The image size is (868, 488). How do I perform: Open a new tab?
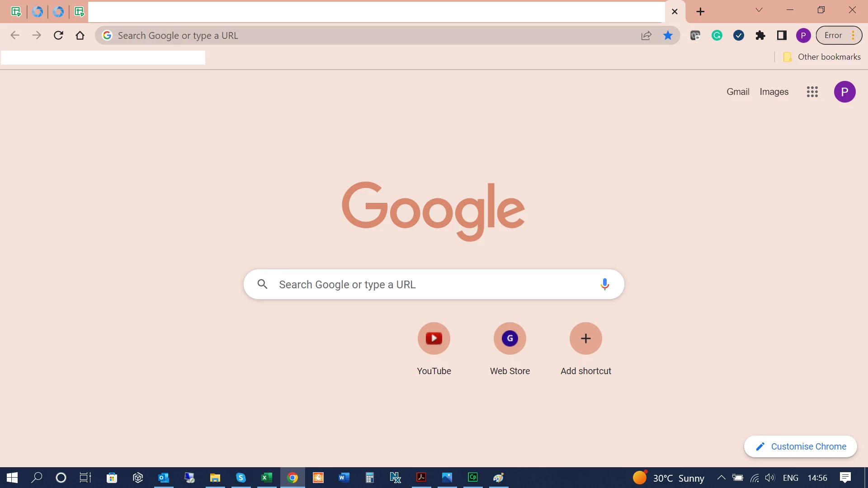tap(700, 12)
